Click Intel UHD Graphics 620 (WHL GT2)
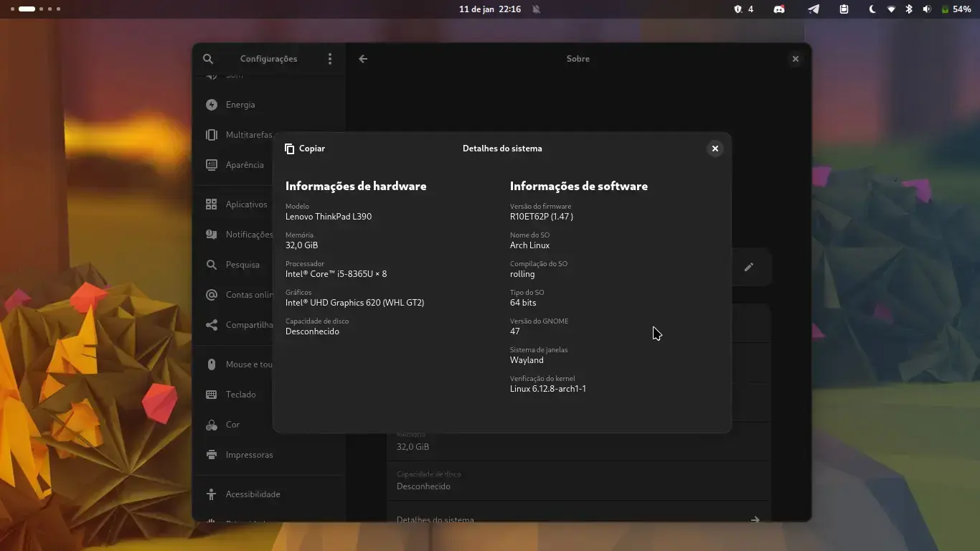The width and height of the screenshot is (980, 551). (x=354, y=303)
